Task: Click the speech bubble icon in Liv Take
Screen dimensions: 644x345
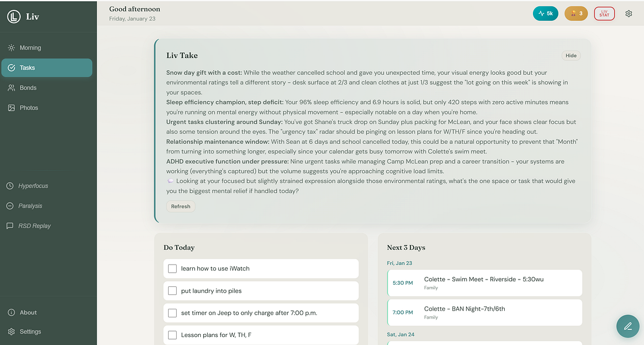Action: [170, 181]
